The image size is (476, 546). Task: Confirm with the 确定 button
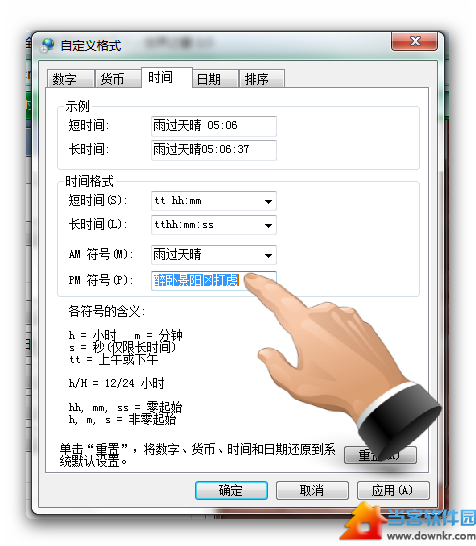(x=231, y=490)
